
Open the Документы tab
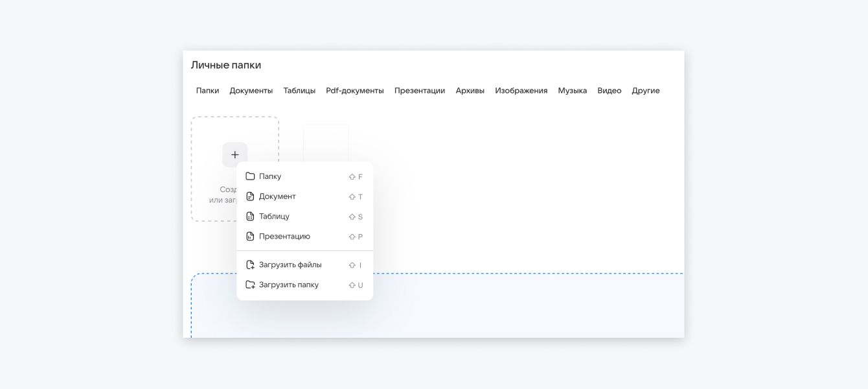point(251,91)
